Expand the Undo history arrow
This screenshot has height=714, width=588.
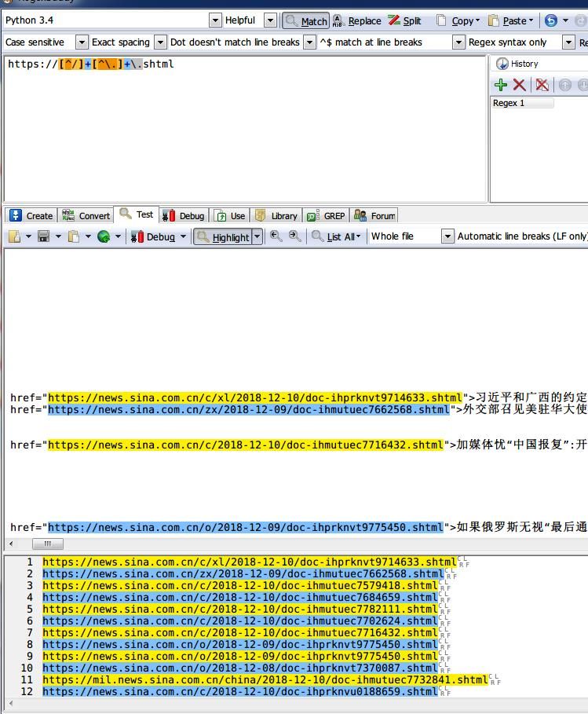coord(566,20)
